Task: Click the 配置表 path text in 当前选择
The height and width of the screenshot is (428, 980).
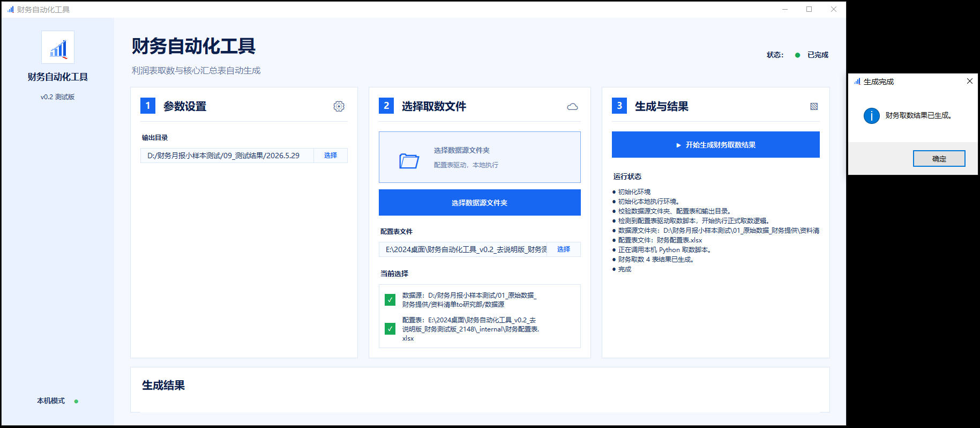Action: tap(471, 329)
